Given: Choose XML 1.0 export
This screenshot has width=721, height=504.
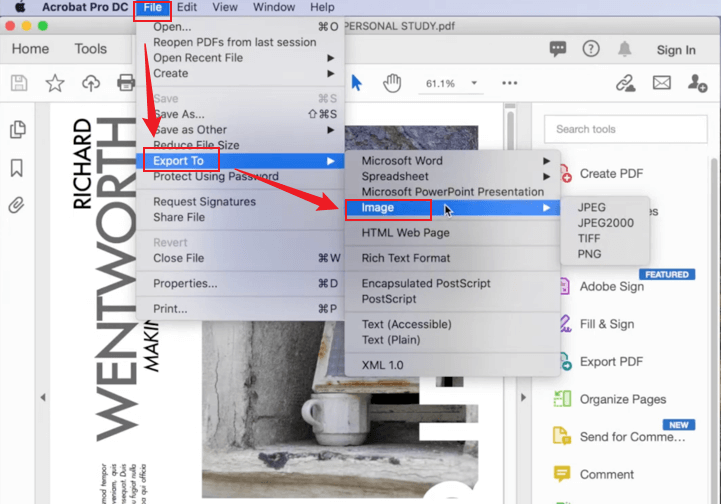Looking at the screenshot, I should coord(382,365).
